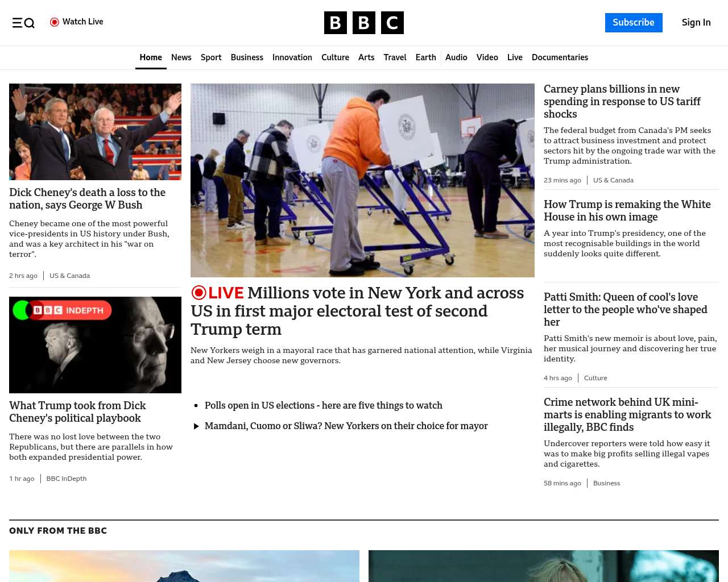This screenshot has height=582, width=728.
Task: Select the Documentaries nav item
Action: [560, 57]
